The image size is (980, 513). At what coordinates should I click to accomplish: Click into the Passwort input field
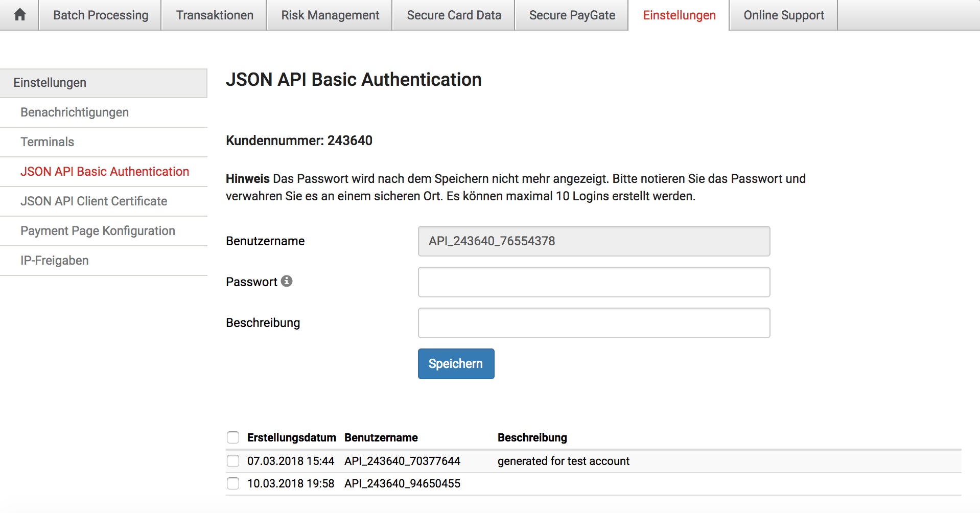[593, 282]
